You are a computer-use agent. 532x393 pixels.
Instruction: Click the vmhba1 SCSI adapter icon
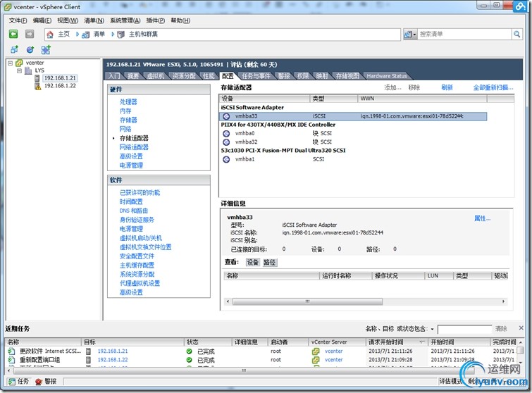(x=226, y=159)
